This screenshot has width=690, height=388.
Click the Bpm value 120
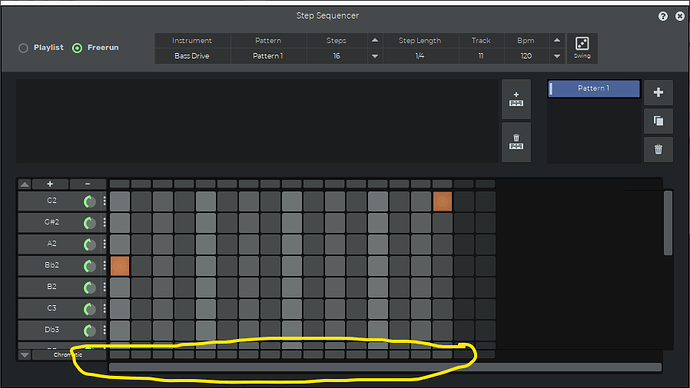pos(526,56)
